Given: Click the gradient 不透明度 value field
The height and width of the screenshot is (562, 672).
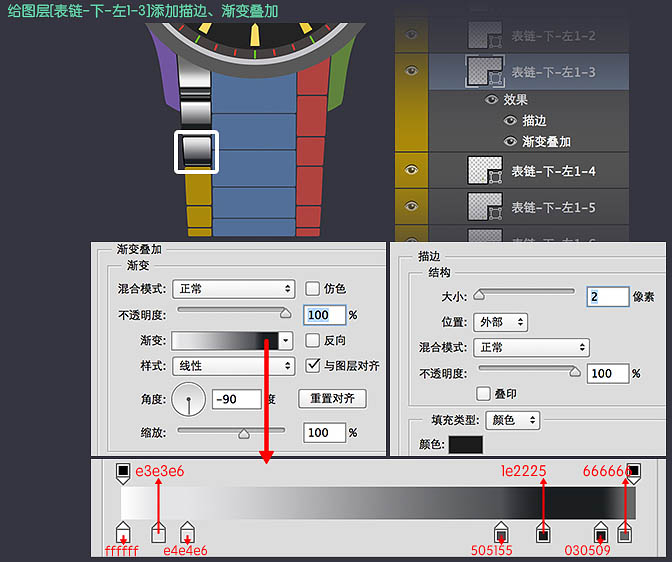Looking at the screenshot, I should (x=324, y=315).
